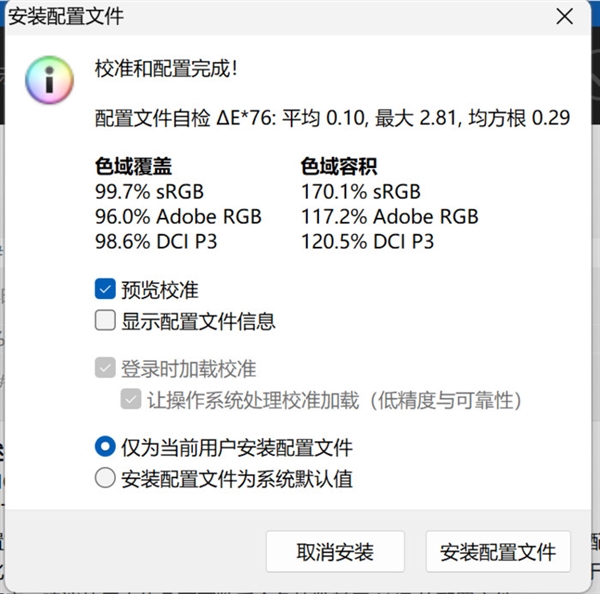
Task: Toggle the 登录时加载校准 checkbox
Action: 105,368
